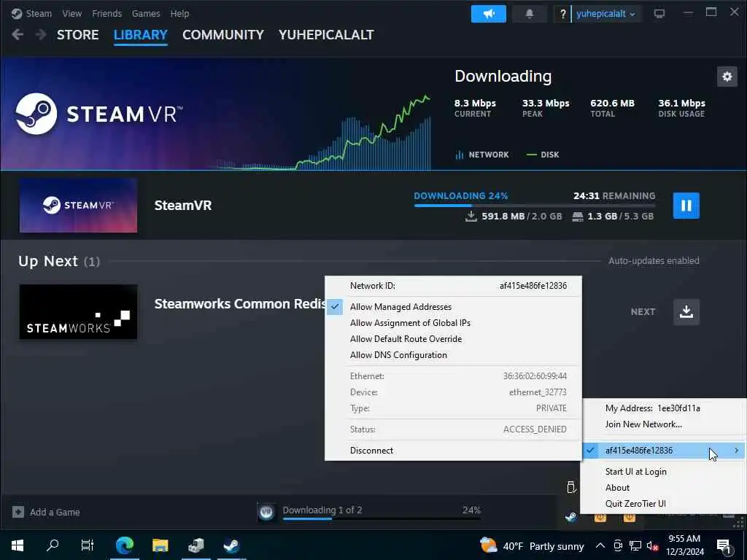Screen dimensions: 747x560
Task: Open the announcements megaphone button
Action: click(x=488, y=14)
